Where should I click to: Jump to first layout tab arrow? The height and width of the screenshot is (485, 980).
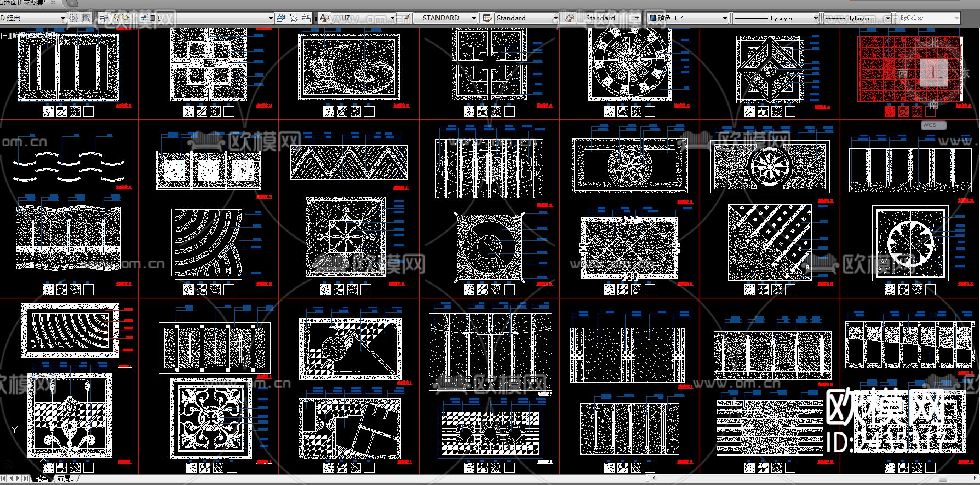click(x=4, y=478)
